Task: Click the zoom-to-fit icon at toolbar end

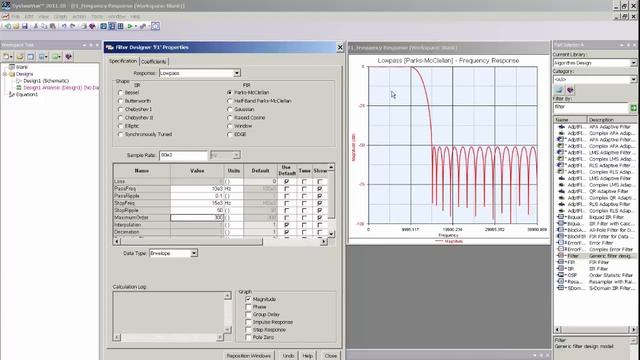Action: point(156,26)
